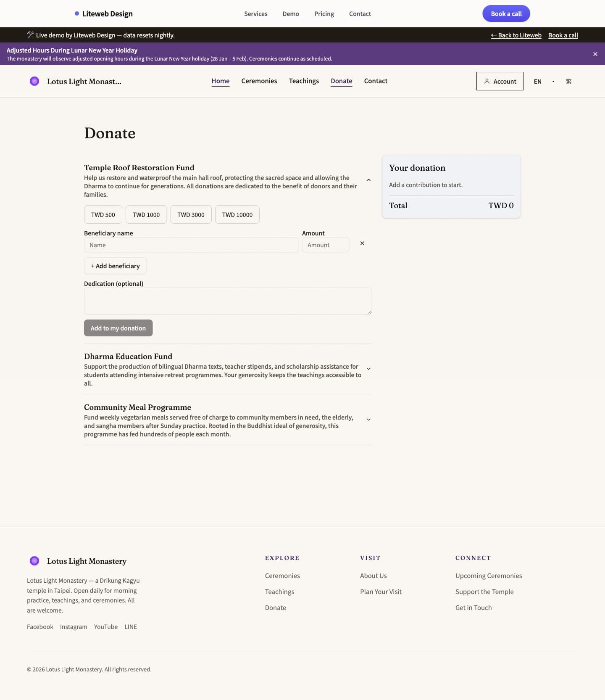Open the Demo menu item
605x700 pixels.
point(291,14)
